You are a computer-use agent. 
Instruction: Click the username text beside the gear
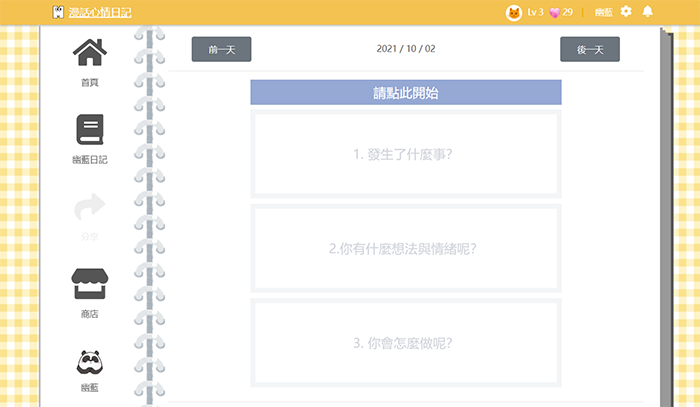[x=603, y=12]
